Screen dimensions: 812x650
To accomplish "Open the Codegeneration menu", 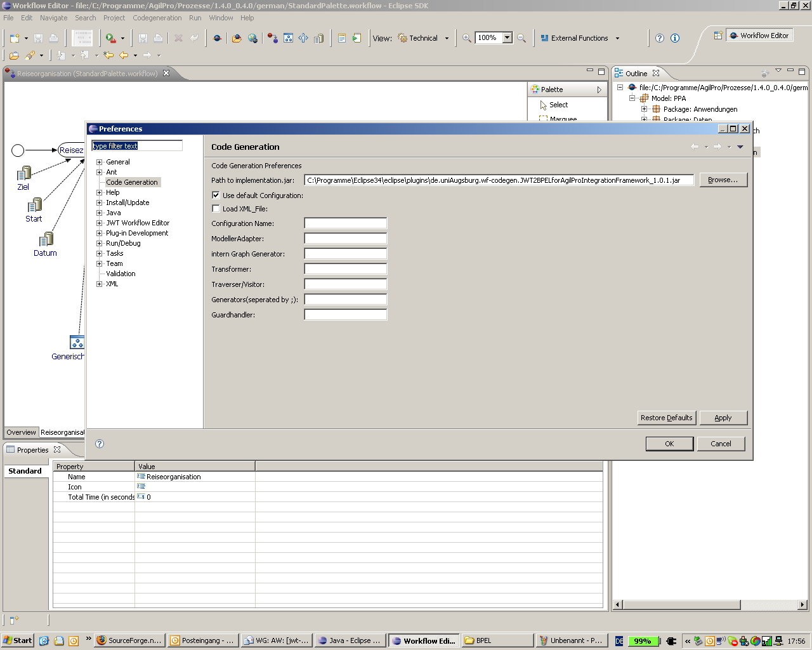I will click(x=157, y=18).
